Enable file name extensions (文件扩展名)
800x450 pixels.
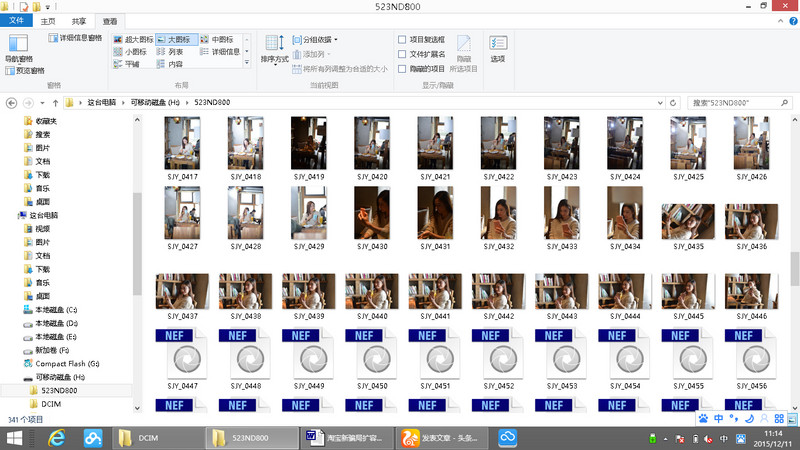coord(402,54)
